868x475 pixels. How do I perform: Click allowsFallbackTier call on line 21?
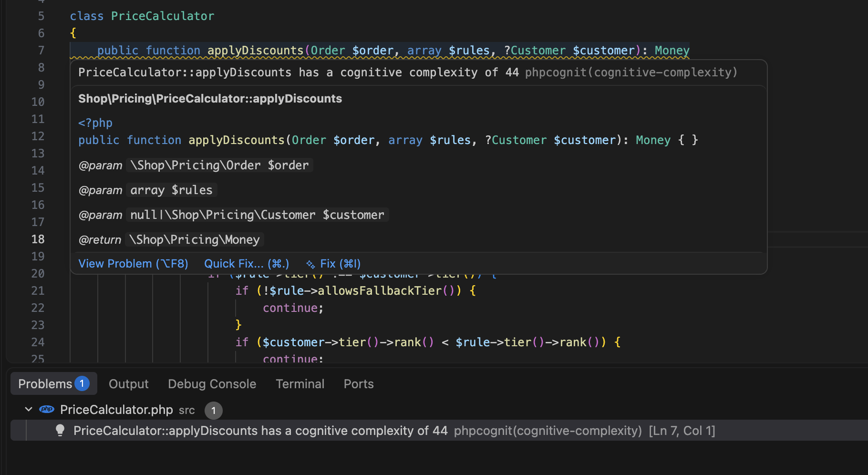[x=380, y=290]
